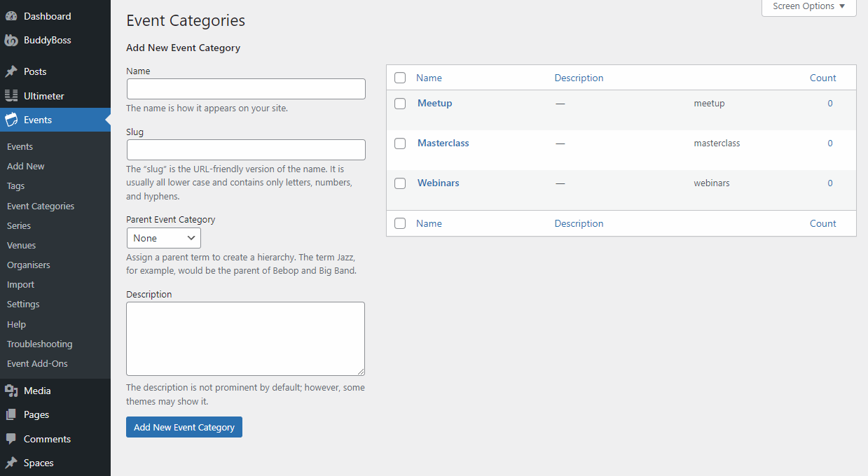Screen dimensions: 868x476
Task: Click the Dashboard icon in the sidebar
Action: 14,15
